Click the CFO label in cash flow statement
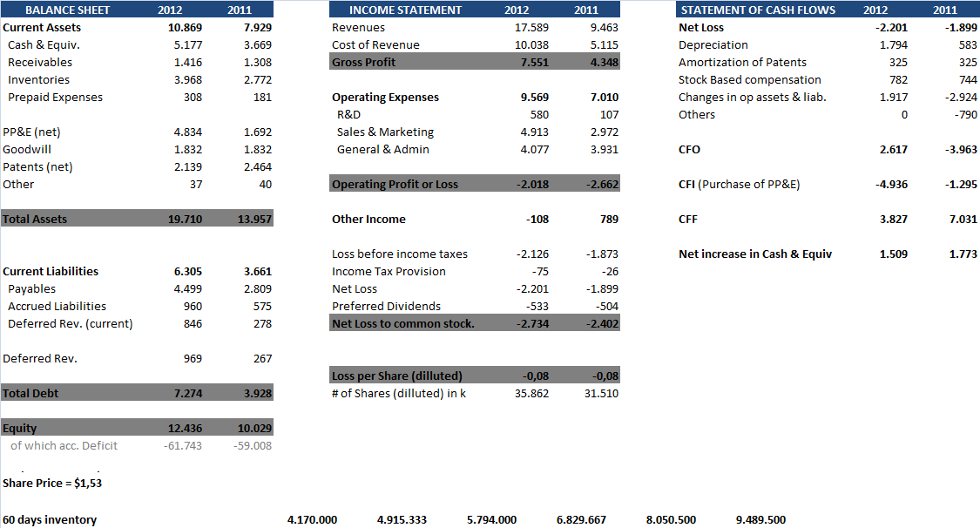The height and width of the screenshot is (528, 980). (x=689, y=149)
